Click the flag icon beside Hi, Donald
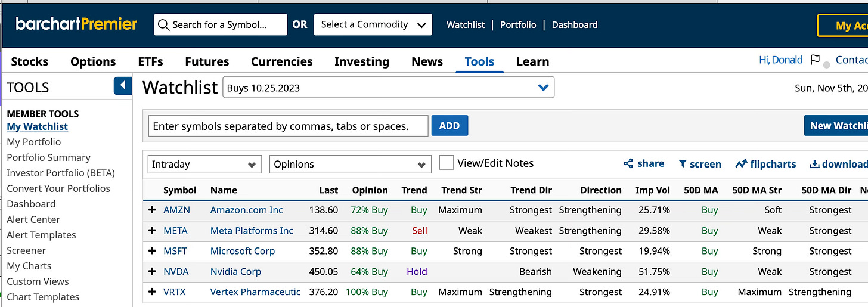This screenshot has width=868, height=307. (815, 60)
